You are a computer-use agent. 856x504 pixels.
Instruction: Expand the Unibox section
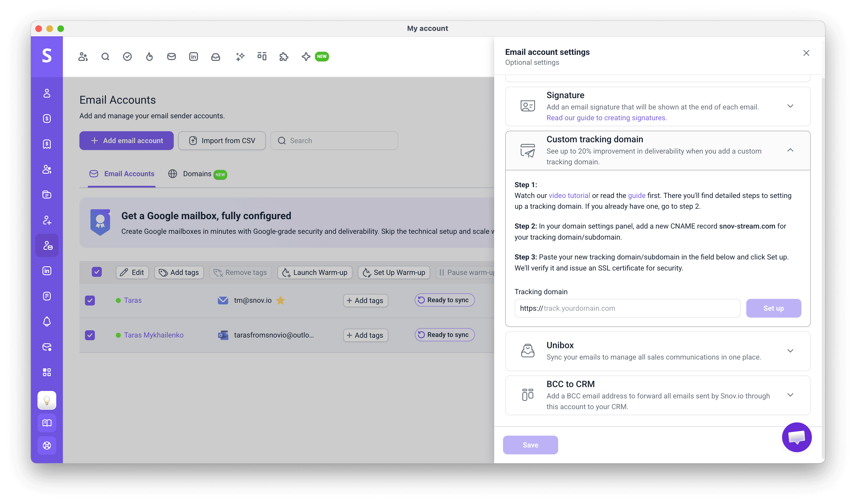pyautogui.click(x=790, y=351)
